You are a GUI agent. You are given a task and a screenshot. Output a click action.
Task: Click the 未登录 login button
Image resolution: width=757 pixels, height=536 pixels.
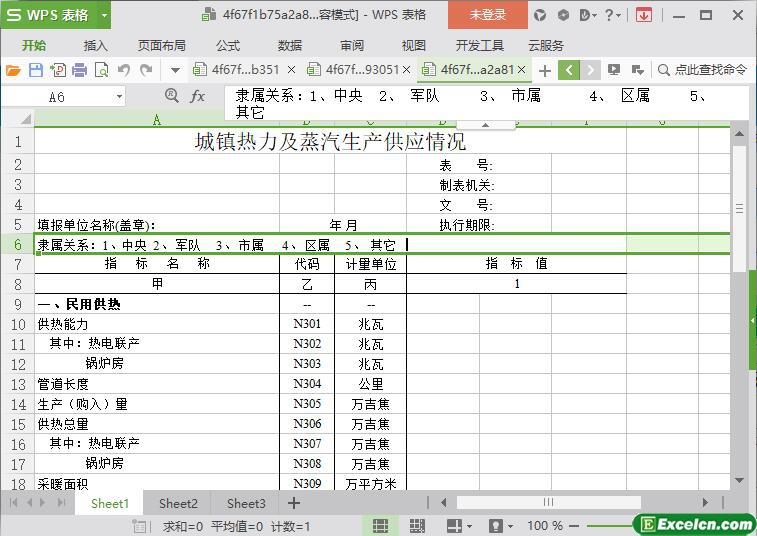(x=487, y=15)
